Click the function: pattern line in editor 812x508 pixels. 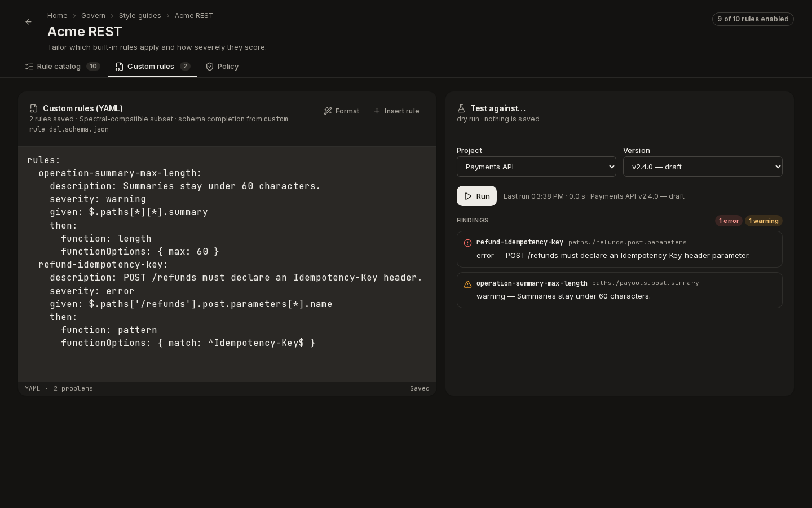coord(109,330)
